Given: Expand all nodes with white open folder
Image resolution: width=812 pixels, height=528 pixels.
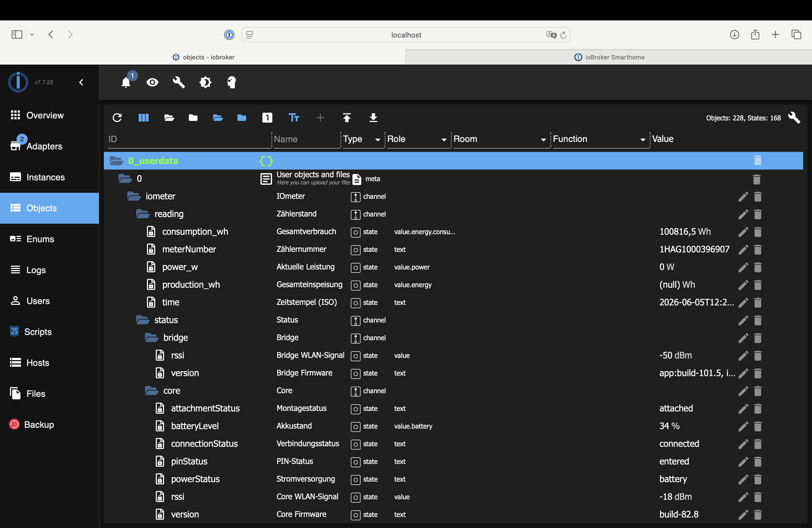Looking at the screenshot, I should tap(169, 118).
